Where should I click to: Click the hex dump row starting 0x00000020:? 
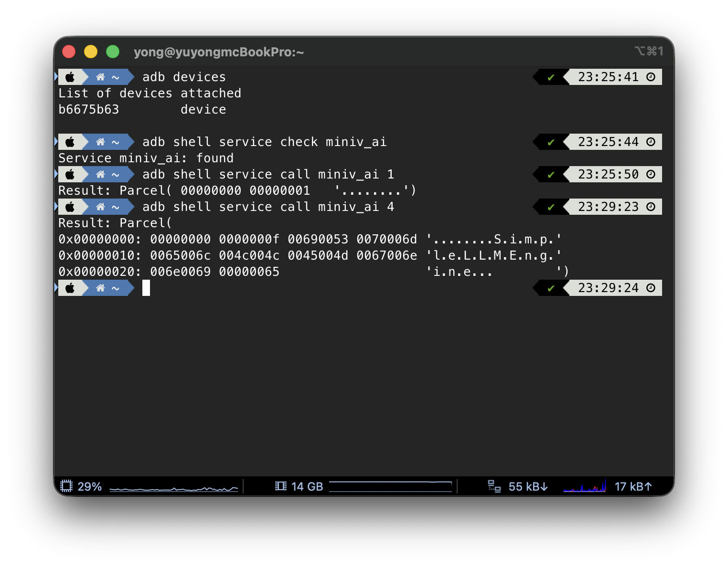(x=313, y=272)
